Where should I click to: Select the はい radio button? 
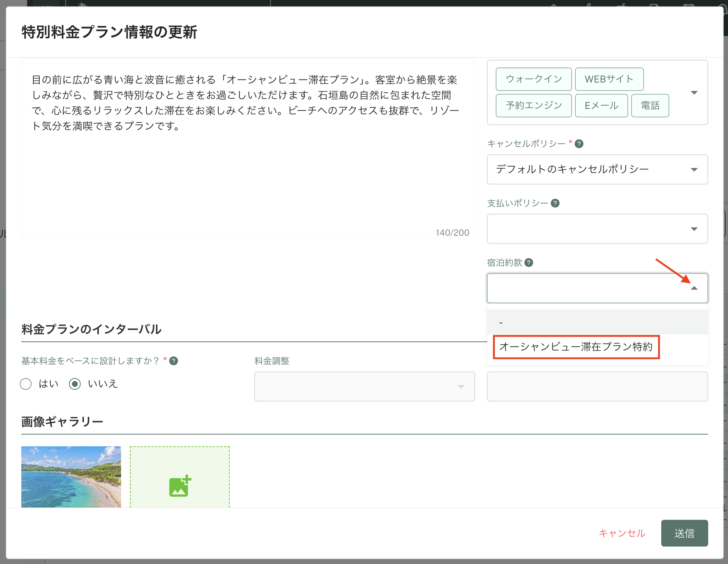point(26,384)
